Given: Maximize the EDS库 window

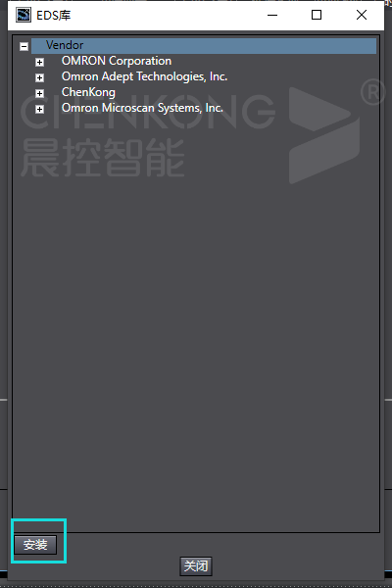Looking at the screenshot, I should pos(317,15).
